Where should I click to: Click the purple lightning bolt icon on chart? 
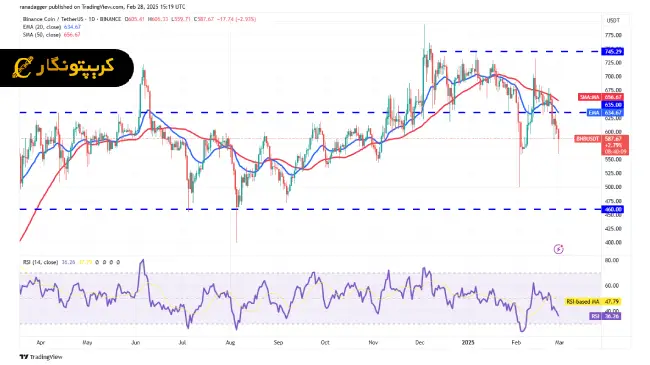pos(558,249)
